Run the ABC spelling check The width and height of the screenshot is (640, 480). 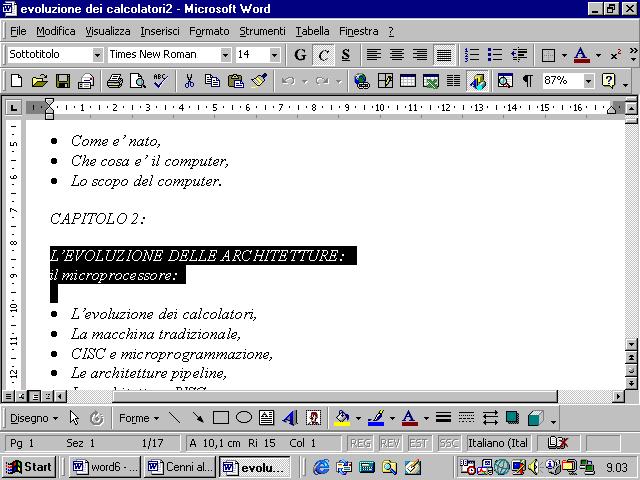pyautogui.click(x=161, y=81)
